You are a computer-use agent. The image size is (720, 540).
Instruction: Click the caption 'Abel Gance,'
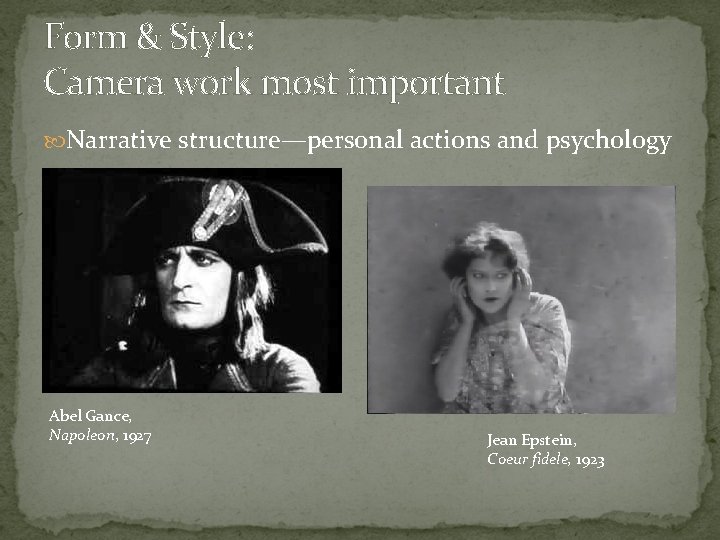click(x=90, y=416)
